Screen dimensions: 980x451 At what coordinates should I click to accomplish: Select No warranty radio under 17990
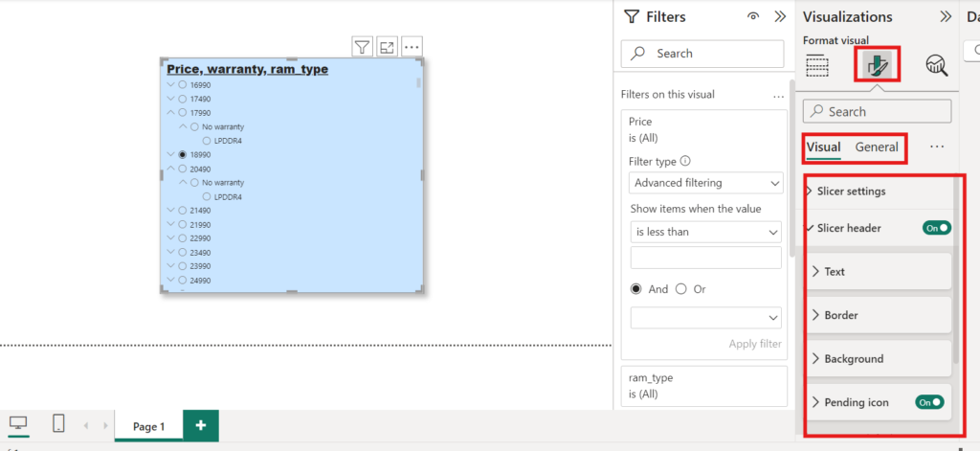pyautogui.click(x=194, y=127)
